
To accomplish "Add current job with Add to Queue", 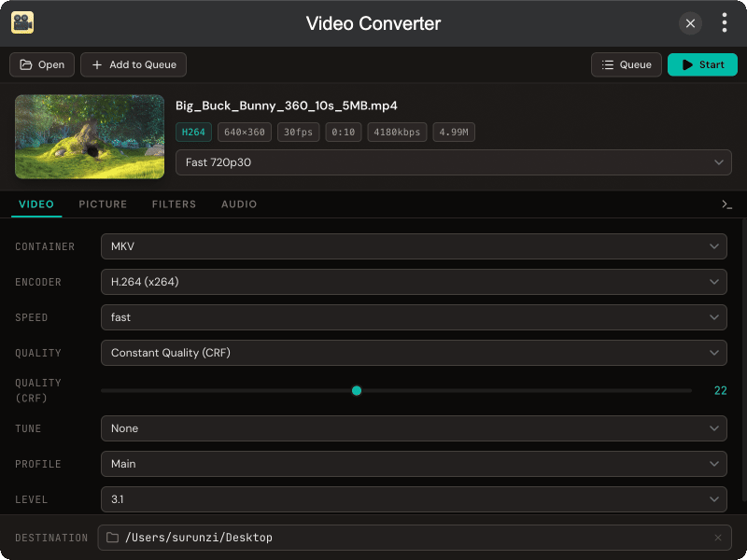I will pos(134,64).
